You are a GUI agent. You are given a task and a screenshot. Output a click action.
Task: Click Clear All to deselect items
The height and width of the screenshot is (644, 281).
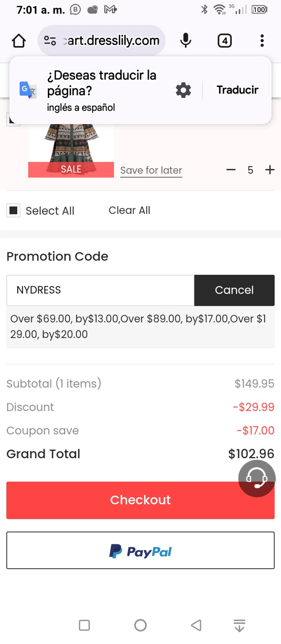[x=129, y=210]
